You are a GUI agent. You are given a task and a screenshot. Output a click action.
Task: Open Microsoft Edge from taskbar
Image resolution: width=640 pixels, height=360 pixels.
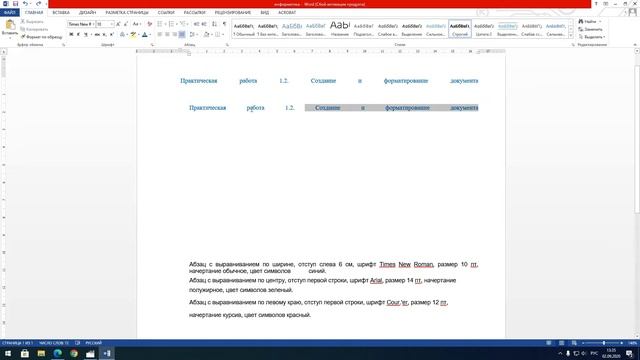coord(58,353)
